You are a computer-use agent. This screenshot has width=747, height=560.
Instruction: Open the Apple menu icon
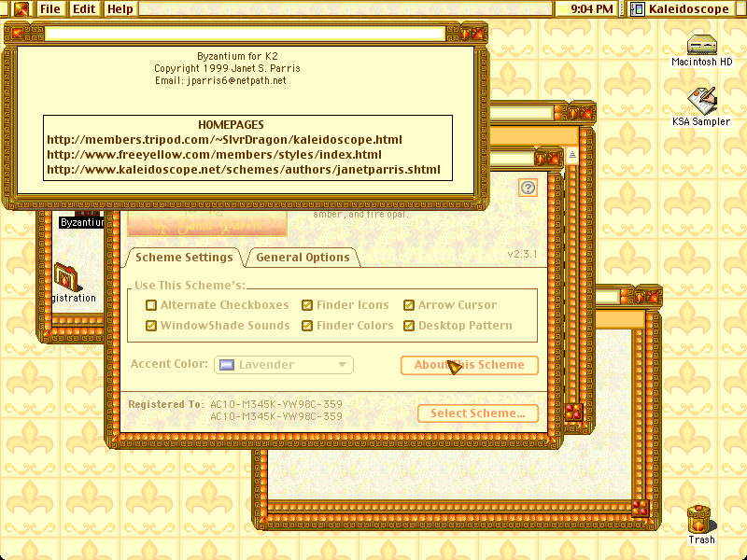tap(21, 8)
